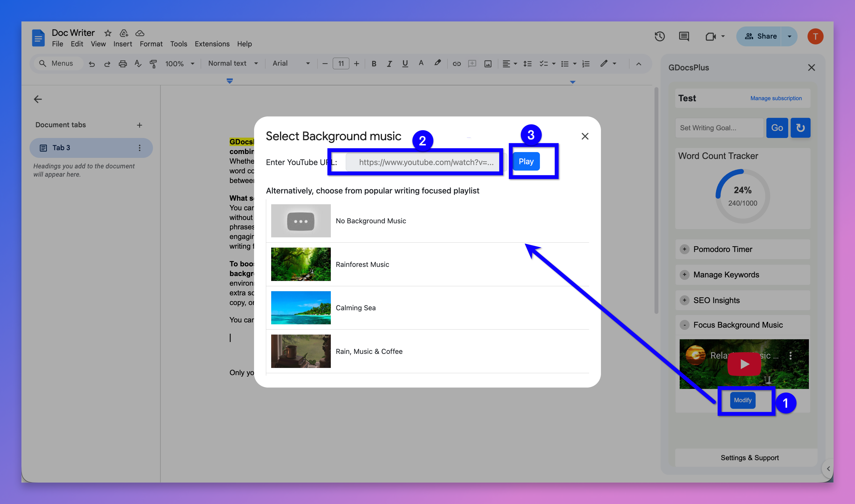Collapse the Focus Background Music section
Screen dimensions: 855x504
click(x=684, y=325)
